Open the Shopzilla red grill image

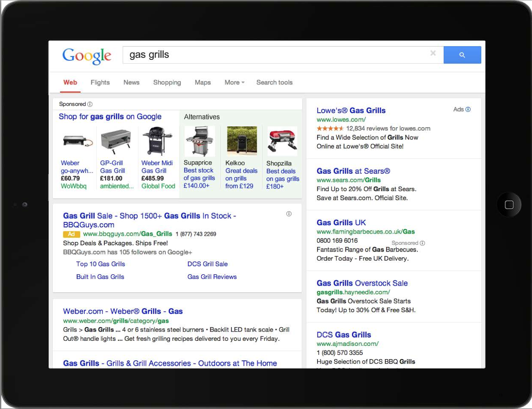(282, 141)
